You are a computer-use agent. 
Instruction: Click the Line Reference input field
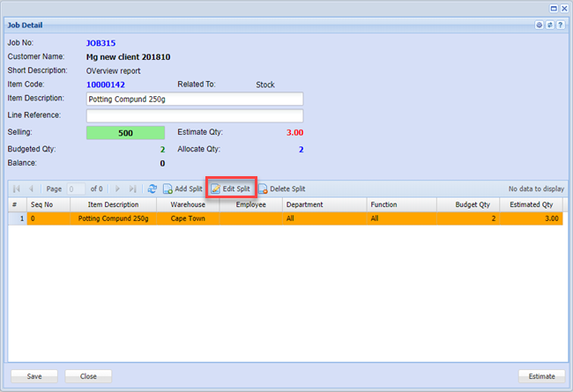pos(194,115)
